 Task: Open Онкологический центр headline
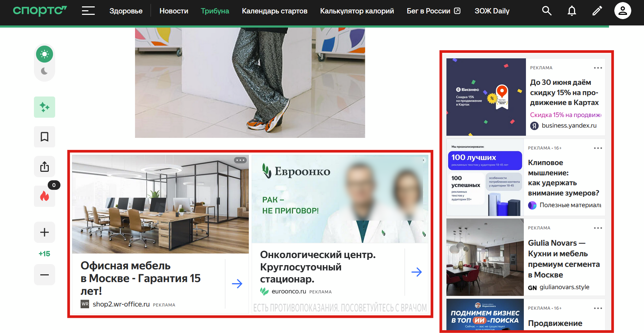coord(318,267)
